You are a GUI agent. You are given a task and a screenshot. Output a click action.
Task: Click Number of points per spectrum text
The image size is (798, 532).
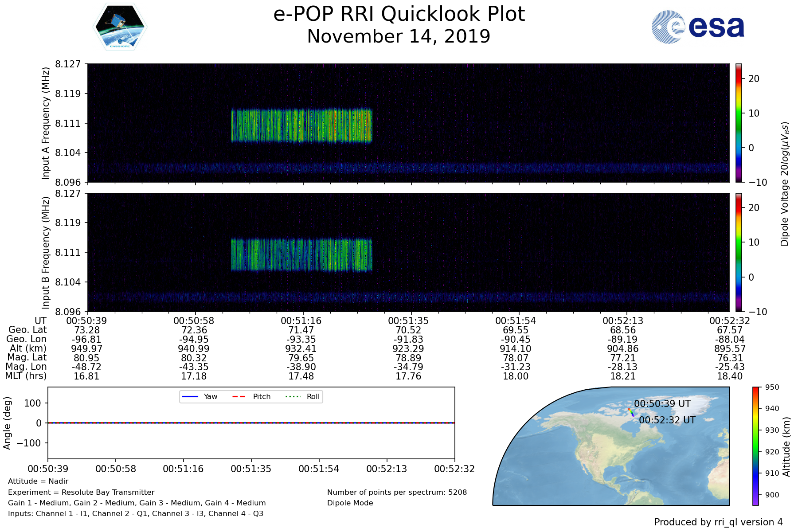(397, 492)
